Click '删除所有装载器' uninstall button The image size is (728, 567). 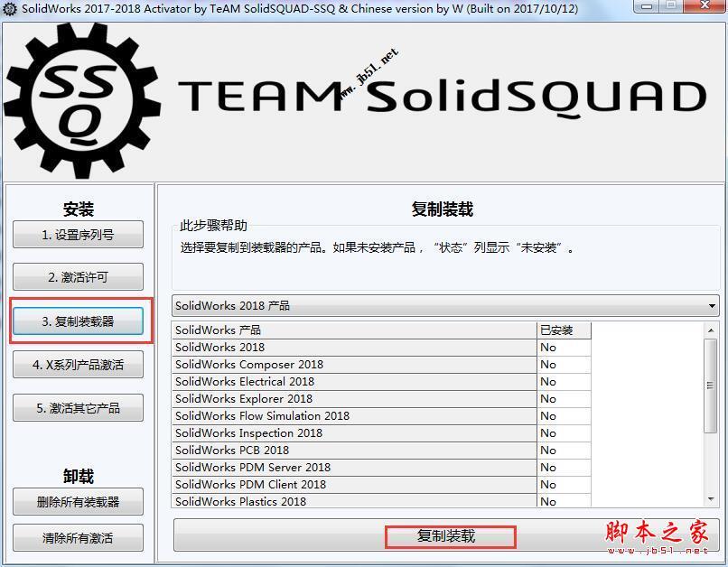click(x=78, y=502)
